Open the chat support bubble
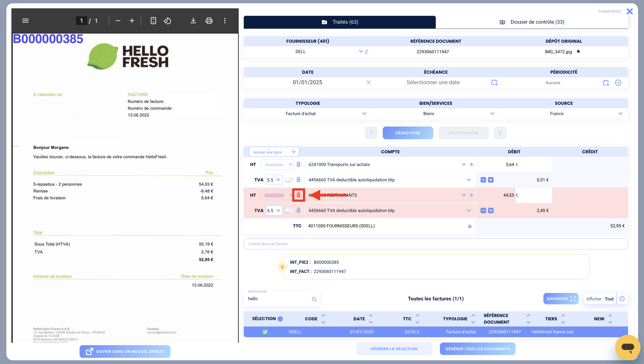This screenshot has height=364, width=644. pyautogui.click(x=628, y=347)
